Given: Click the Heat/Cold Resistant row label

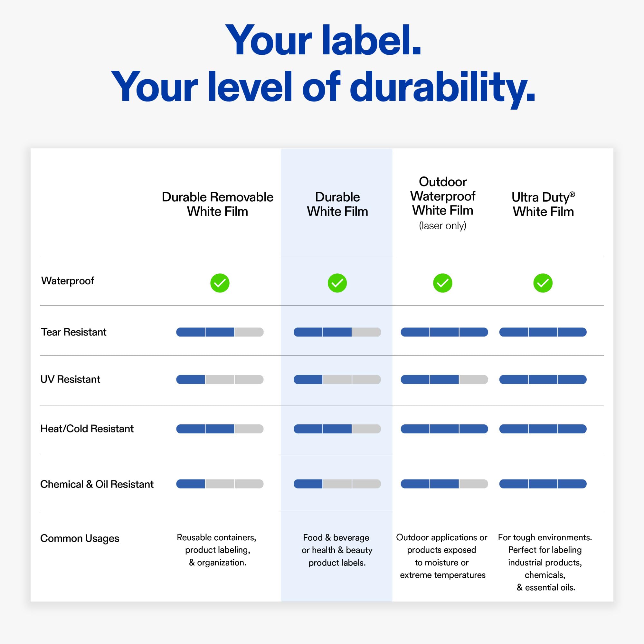Looking at the screenshot, I should (x=87, y=429).
